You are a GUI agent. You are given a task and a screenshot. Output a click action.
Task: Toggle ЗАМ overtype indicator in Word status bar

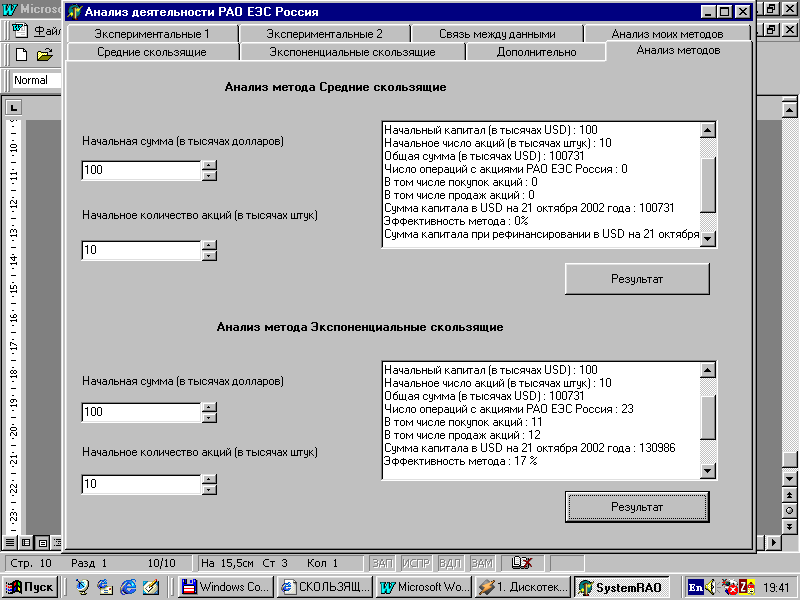(x=482, y=563)
